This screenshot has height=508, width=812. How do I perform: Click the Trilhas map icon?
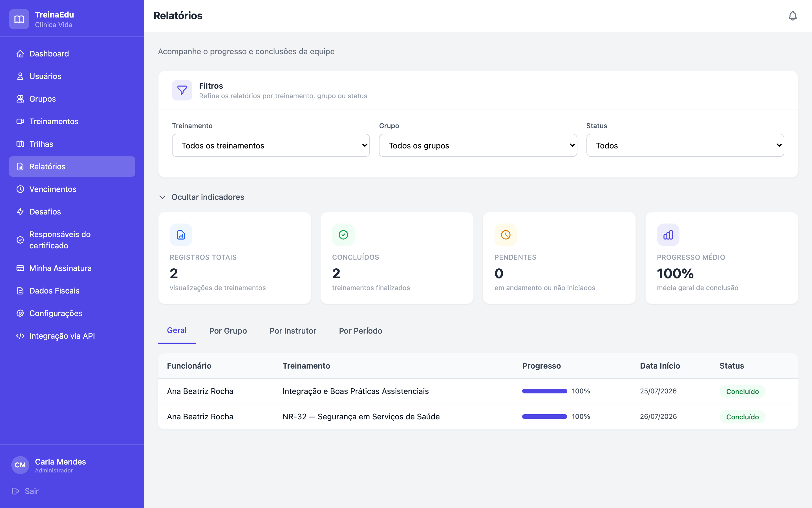pyautogui.click(x=20, y=144)
